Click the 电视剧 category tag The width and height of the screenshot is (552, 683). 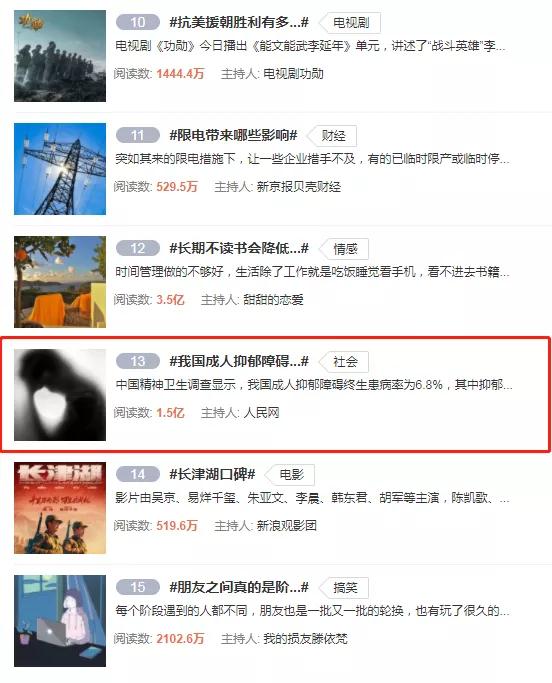(x=350, y=23)
